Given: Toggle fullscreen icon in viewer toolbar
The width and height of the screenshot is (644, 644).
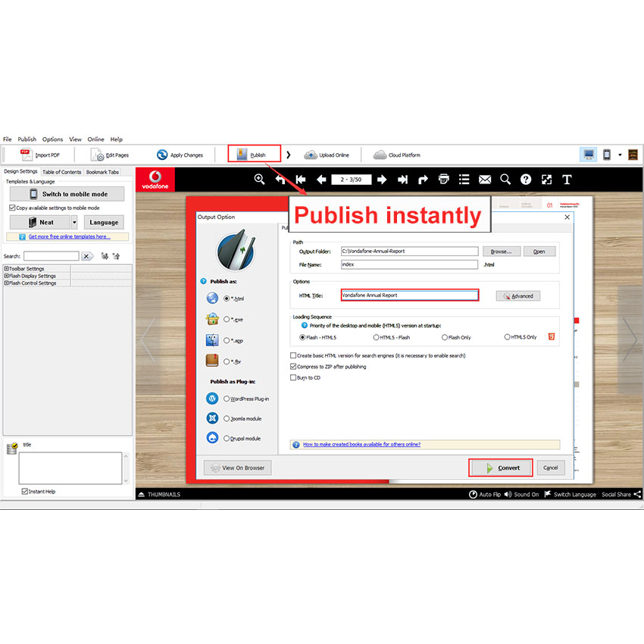Looking at the screenshot, I should tap(546, 180).
